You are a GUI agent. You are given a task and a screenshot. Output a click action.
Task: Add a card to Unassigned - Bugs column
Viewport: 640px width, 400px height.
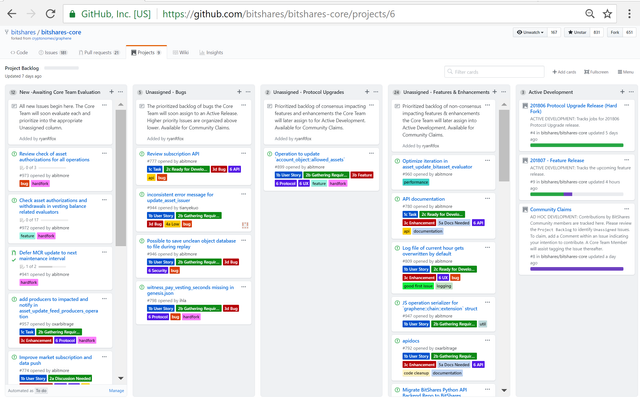239,92
